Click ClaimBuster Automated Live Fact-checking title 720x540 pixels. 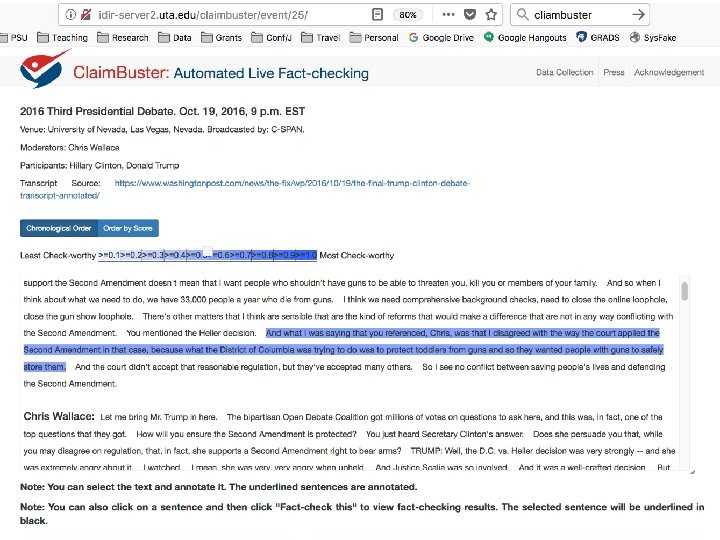pyautogui.click(x=221, y=73)
